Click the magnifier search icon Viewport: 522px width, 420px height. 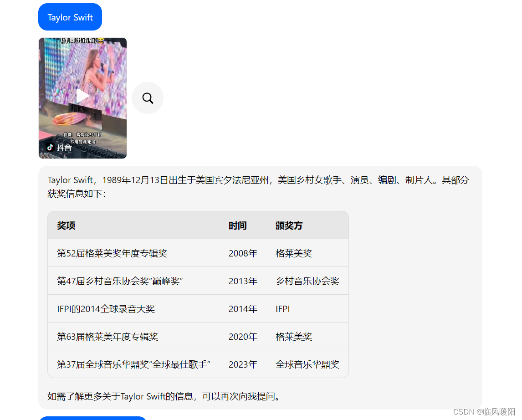pyautogui.click(x=148, y=97)
